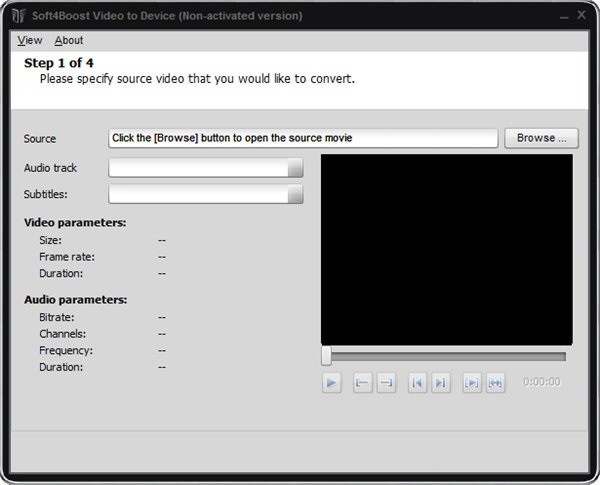600x485 pixels.
Task: Click the video seek slider handle
Action: tap(326, 356)
